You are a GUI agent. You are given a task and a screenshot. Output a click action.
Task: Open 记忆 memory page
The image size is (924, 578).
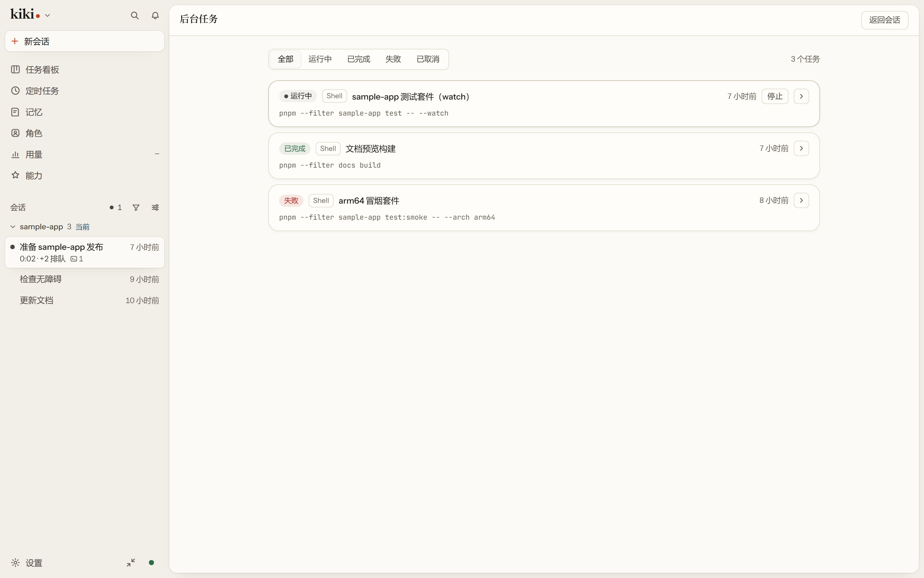84,112
